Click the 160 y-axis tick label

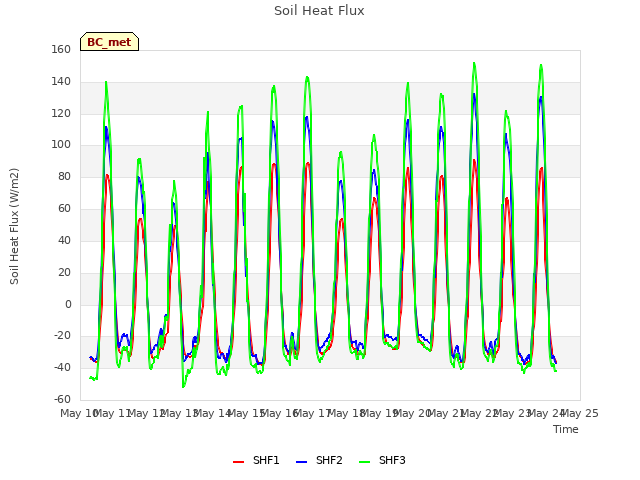pos(61,49)
